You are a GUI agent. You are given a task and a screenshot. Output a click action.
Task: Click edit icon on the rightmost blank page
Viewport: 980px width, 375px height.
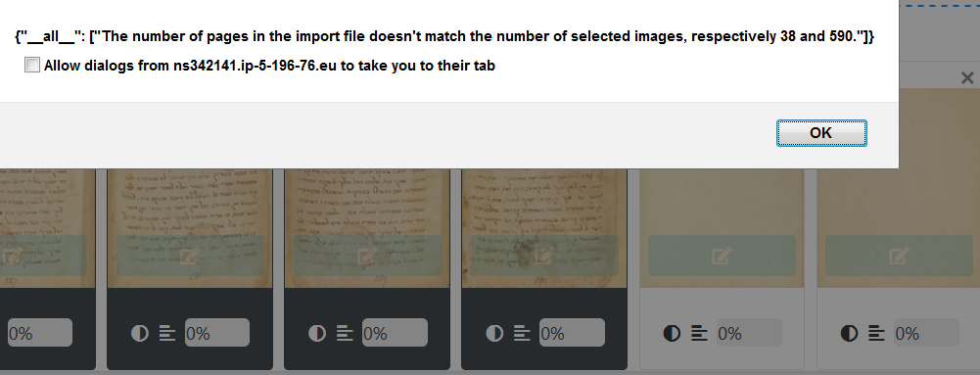pyautogui.click(x=899, y=256)
